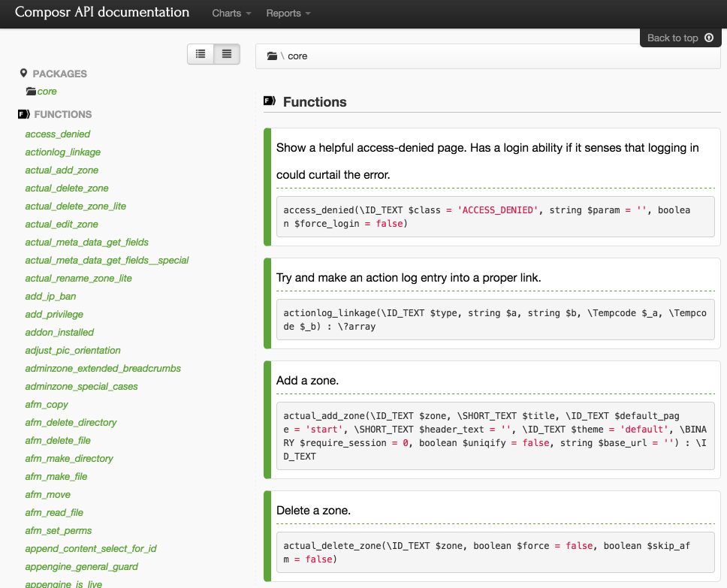The image size is (727, 588).
Task: Open appengine_general_guard function link
Action: (x=82, y=567)
